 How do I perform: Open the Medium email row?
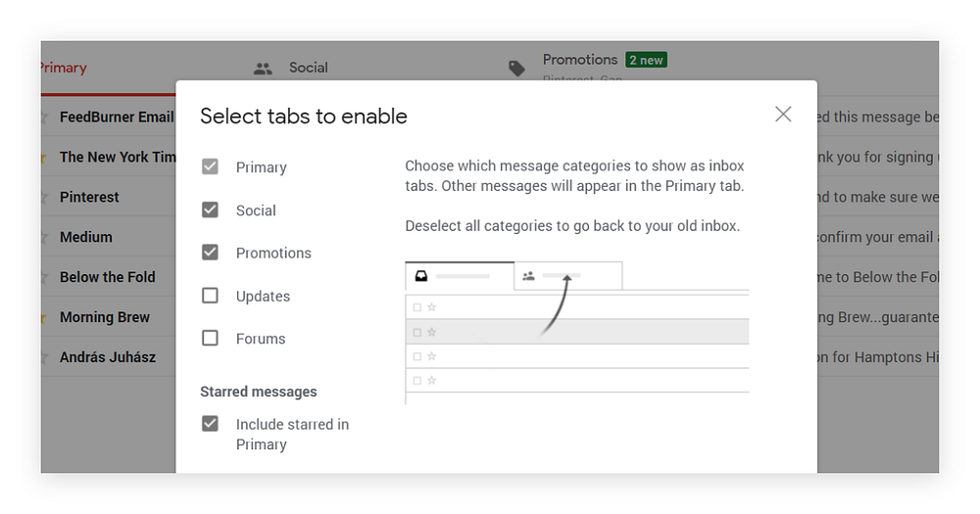pos(86,237)
